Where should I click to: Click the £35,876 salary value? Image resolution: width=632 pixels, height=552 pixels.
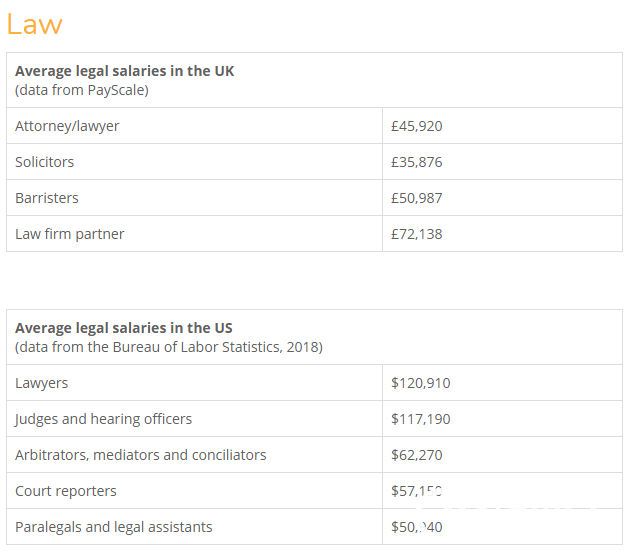417,162
